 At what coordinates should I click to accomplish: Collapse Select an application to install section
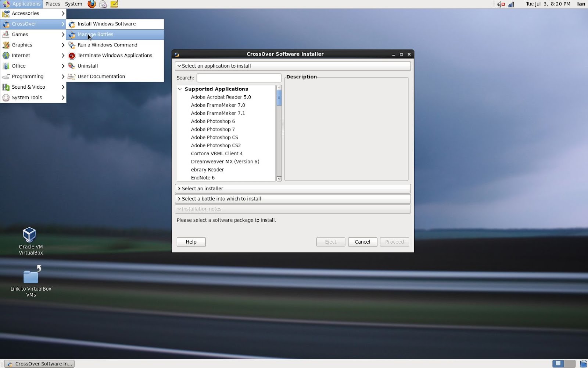(x=293, y=66)
